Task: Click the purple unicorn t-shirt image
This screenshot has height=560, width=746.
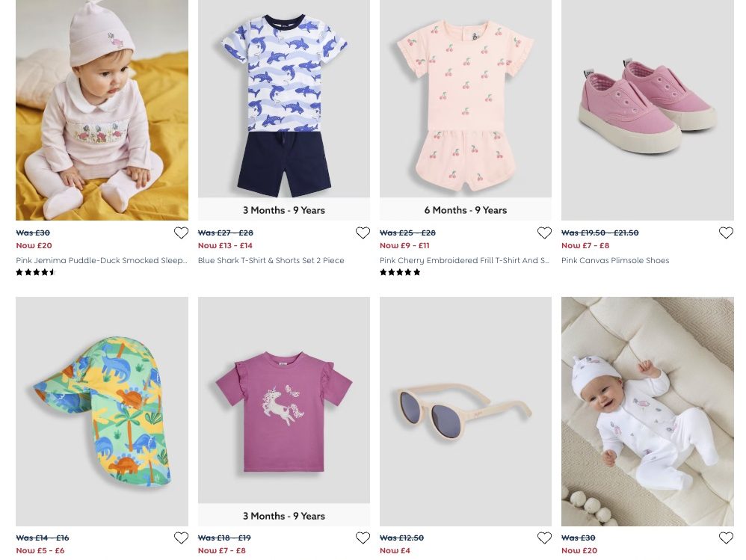Action: (x=284, y=400)
